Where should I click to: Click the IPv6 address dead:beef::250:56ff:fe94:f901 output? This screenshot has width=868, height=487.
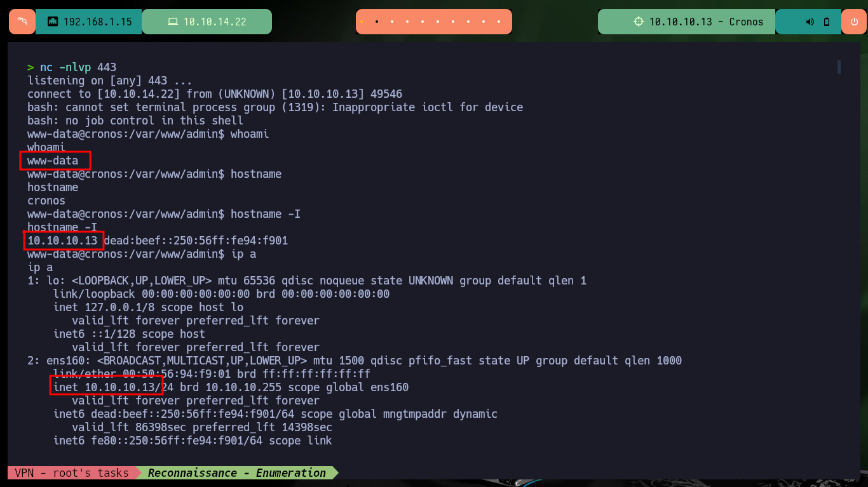(196, 241)
